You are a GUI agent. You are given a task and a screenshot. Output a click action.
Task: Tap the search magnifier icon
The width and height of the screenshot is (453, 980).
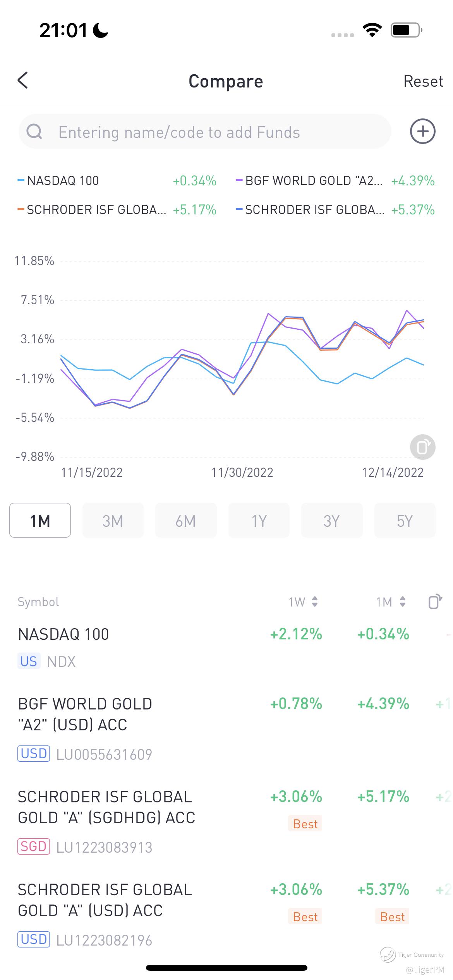pos(34,132)
